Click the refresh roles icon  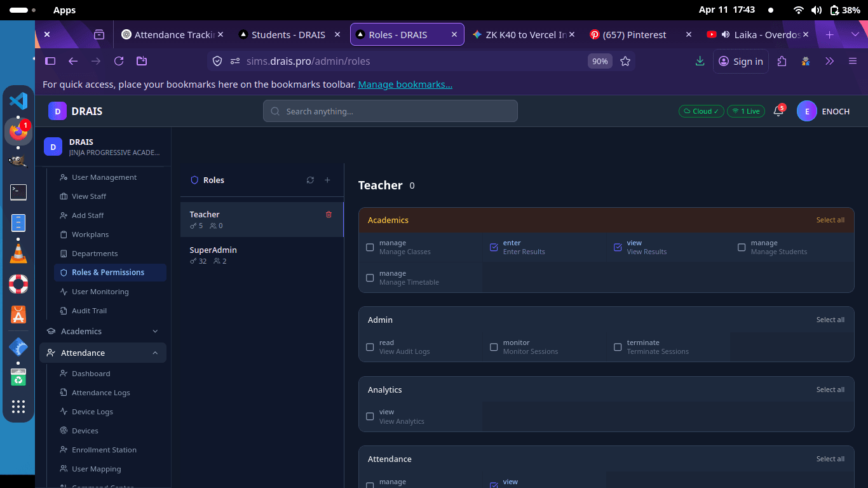(310, 180)
